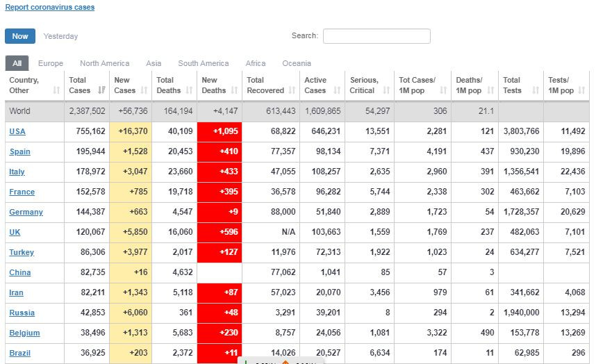Sort by Country, Other arrows icon
Image resolution: width=596 pixels, height=364 pixels.
(56, 90)
